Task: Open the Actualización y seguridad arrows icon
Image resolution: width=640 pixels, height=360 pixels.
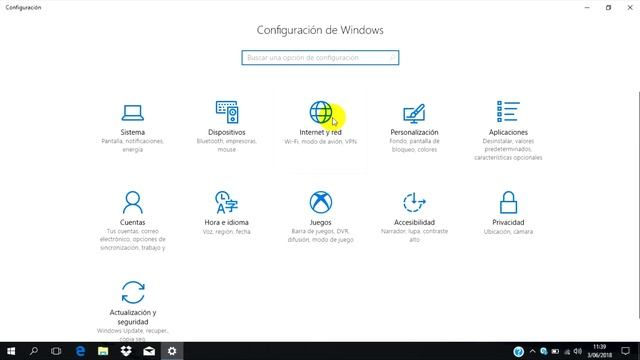Action: (x=133, y=292)
